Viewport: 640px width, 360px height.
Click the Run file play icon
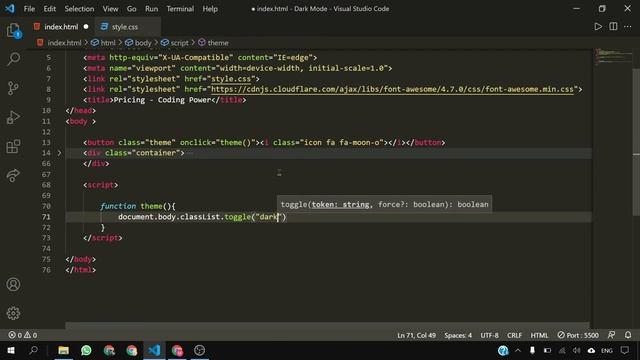pyautogui.click(x=598, y=27)
